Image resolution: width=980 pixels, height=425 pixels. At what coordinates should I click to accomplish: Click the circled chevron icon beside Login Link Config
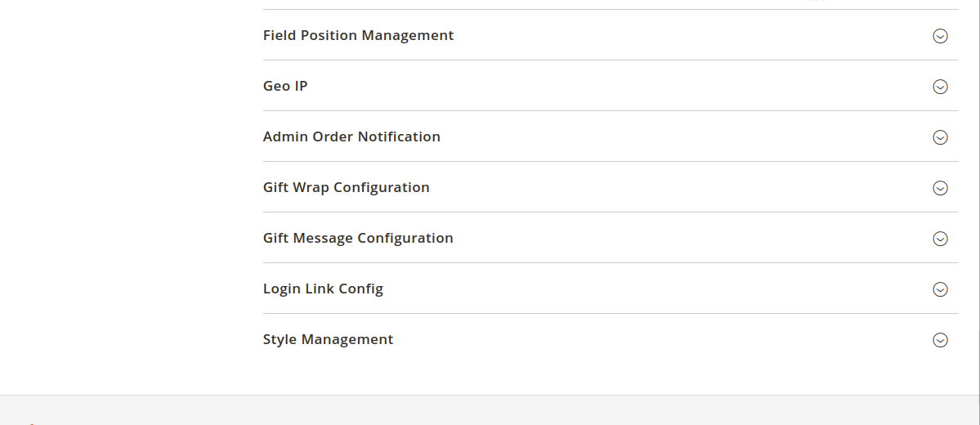pos(940,289)
